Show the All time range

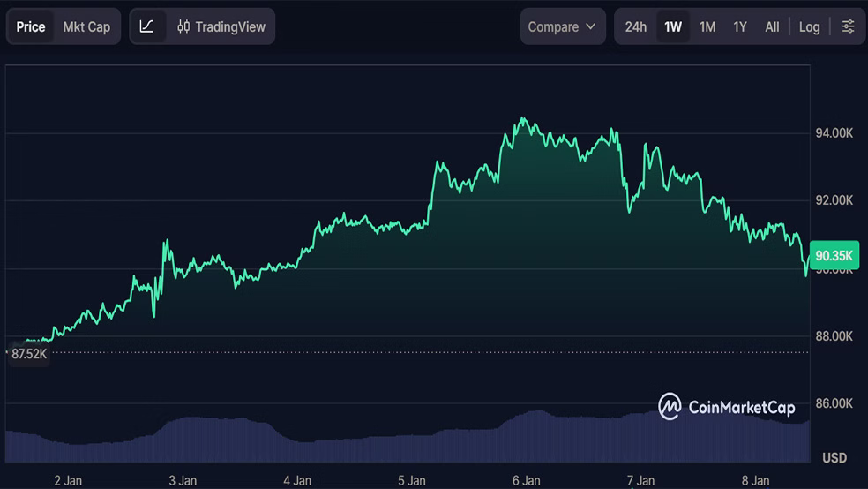(772, 26)
